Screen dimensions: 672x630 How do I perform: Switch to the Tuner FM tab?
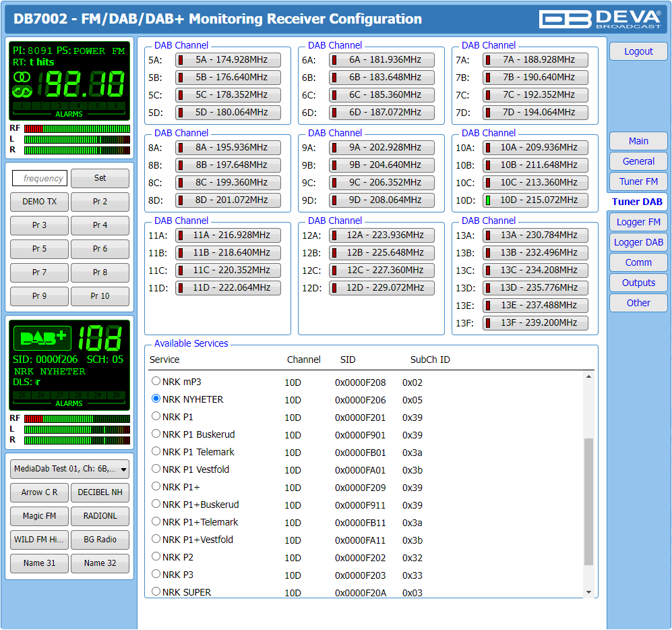(x=638, y=181)
